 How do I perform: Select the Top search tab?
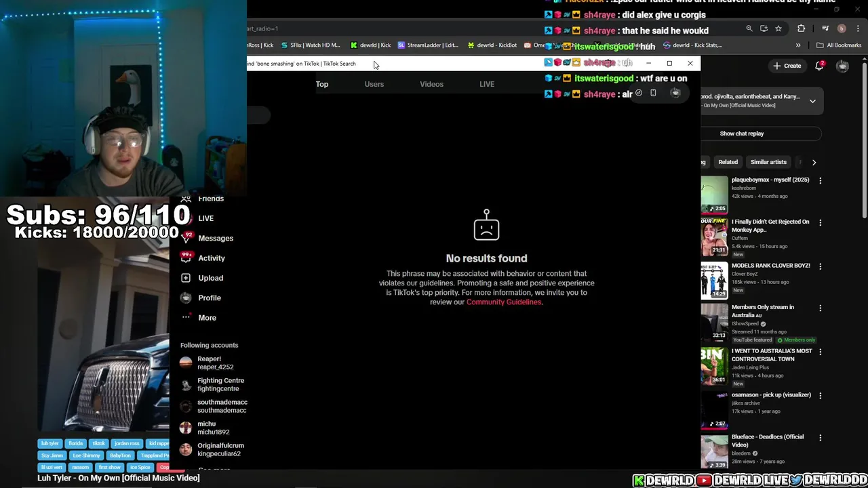click(x=322, y=84)
